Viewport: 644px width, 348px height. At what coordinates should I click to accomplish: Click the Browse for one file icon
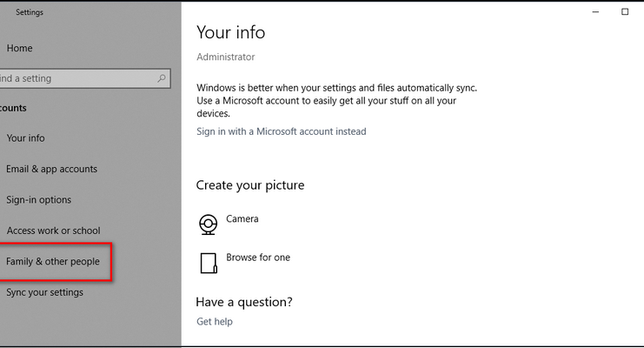(209, 264)
